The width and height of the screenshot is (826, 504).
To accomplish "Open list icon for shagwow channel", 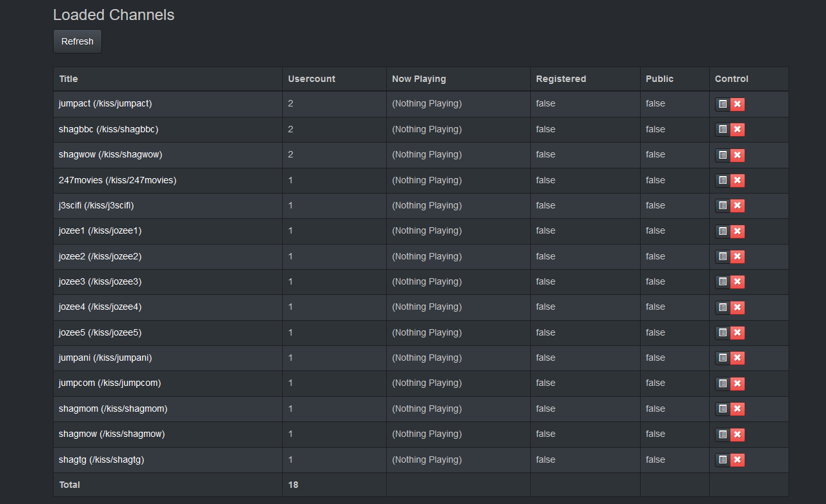I will point(723,156).
